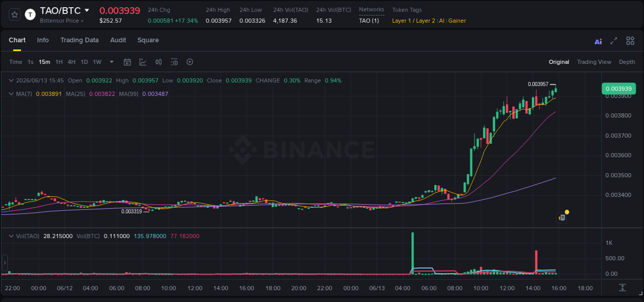This screenshot has width=644, height=302.
Task: Collapse the Vol(TAO) indicator chevron
Action: (11, 236)
